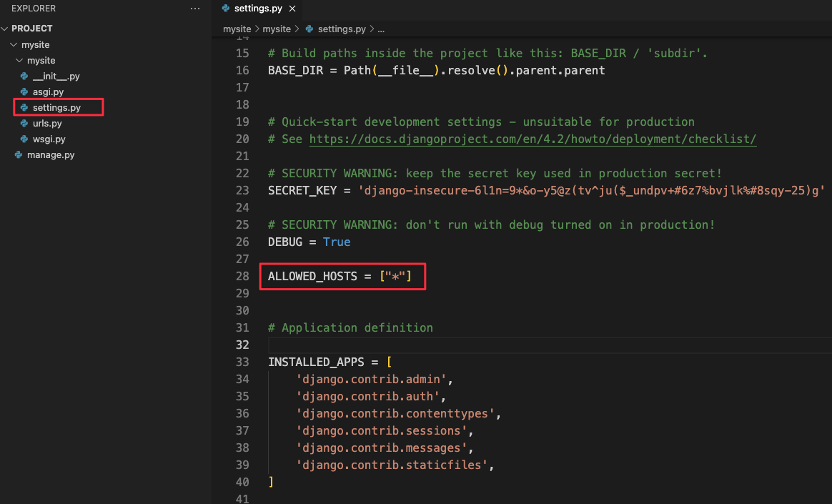832x504 pixels.
Task: Click line number 32 in the gutter
Action: [x=242, y=345]
